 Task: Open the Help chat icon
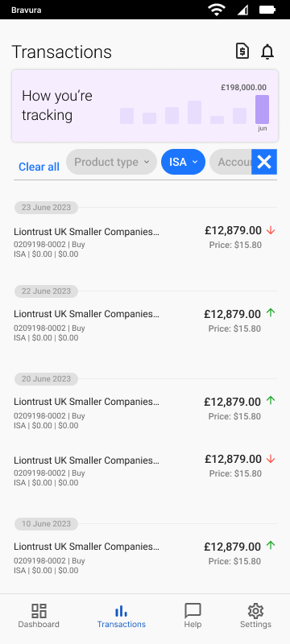193,611
